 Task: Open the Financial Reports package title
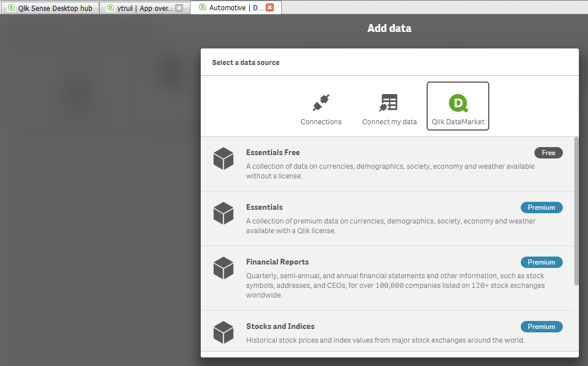278,262
